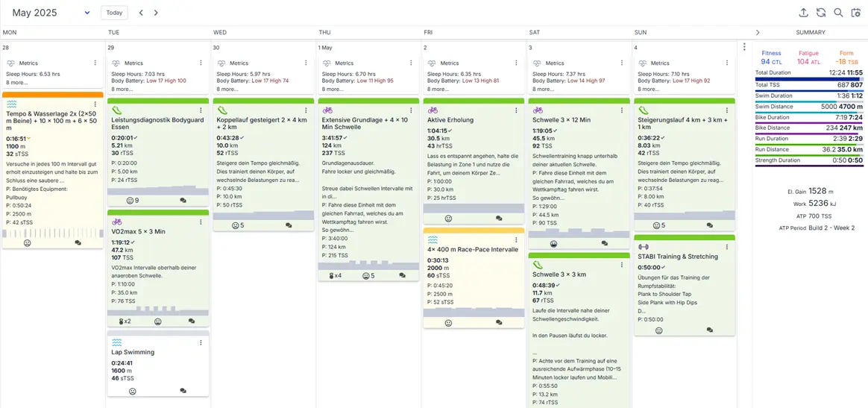Click the feeling smiley on Aktive Erholung

[448, 219]
